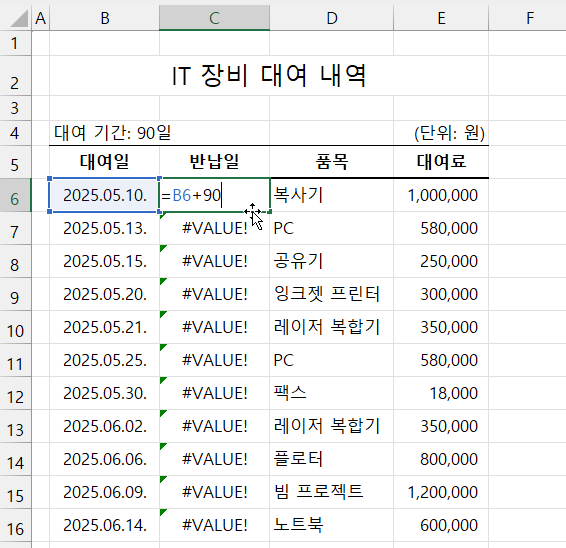The height and width of the screenshot is (548, 566).
Task: Click #VALUE! error in row 13
Action: click(214, 426)
